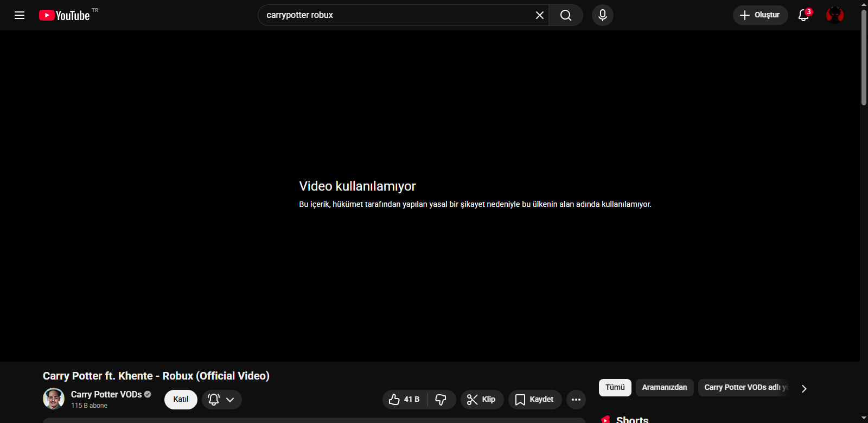Select the Tümü filter chip
The height and width of the screenshot is (423, 868).
click(x=615, y=388)
